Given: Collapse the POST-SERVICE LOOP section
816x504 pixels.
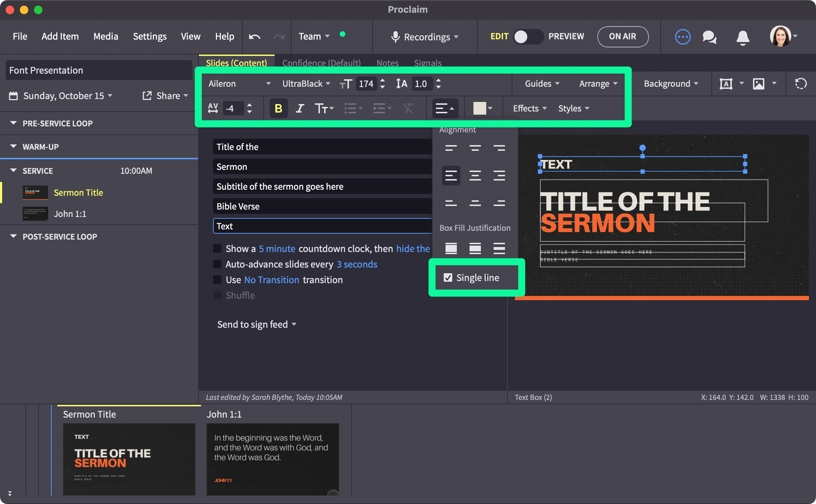Looking at the screenshot, I should click(x=13, y=236).
